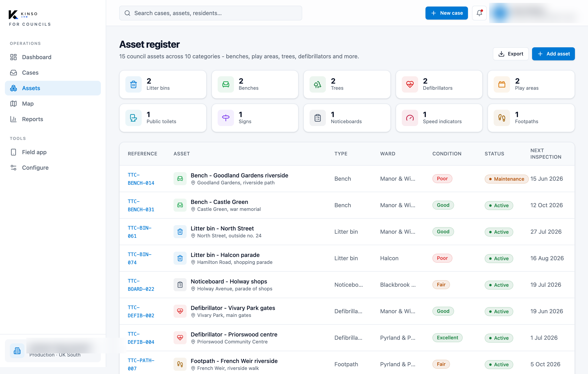Click Active status in Castle Green row
The image size is (588, 374).
(x=499, y=205)
